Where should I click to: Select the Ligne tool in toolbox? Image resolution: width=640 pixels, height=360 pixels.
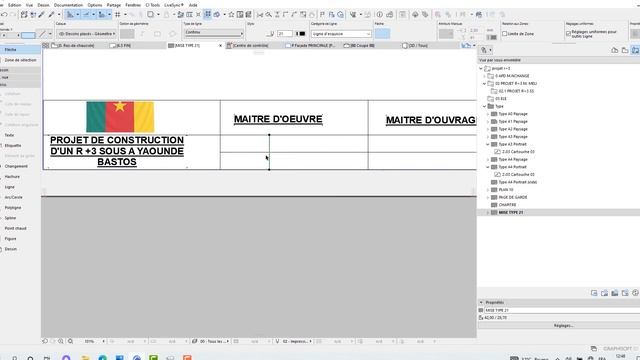click(x=10, y=187)
